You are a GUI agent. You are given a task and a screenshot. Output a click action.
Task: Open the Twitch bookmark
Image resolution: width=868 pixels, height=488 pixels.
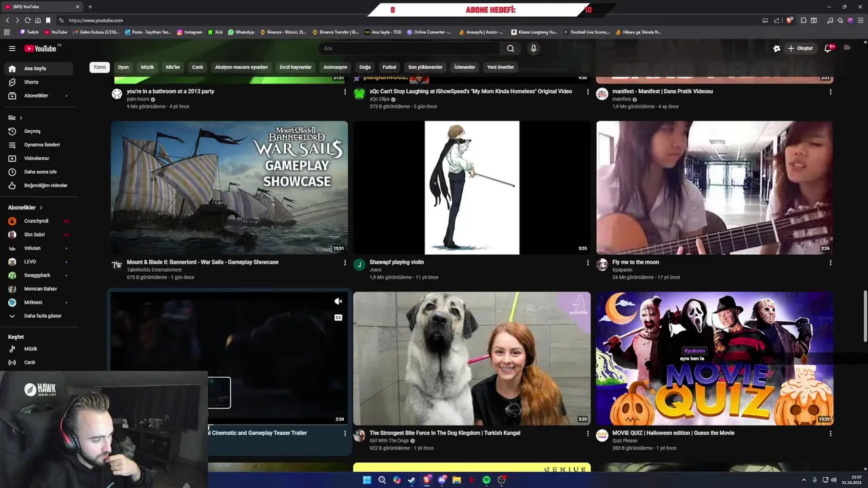(29, 32)
